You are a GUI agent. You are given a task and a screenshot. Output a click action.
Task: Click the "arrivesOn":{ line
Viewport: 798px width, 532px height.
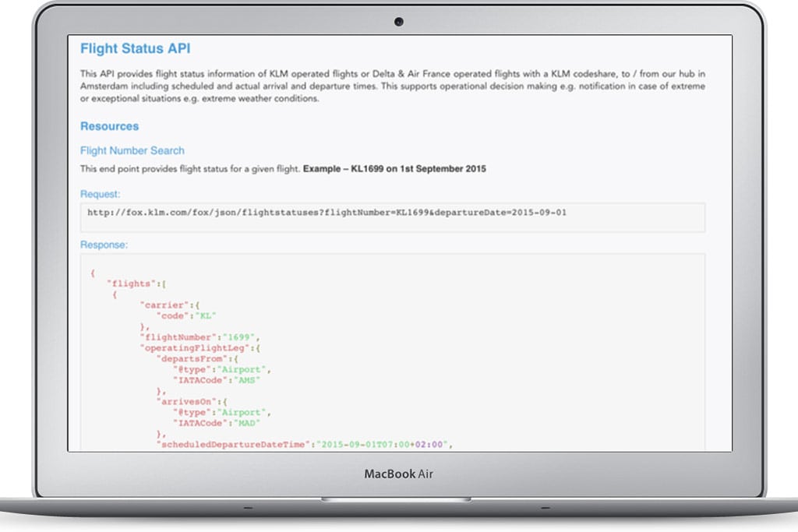(x=192, y=402)
